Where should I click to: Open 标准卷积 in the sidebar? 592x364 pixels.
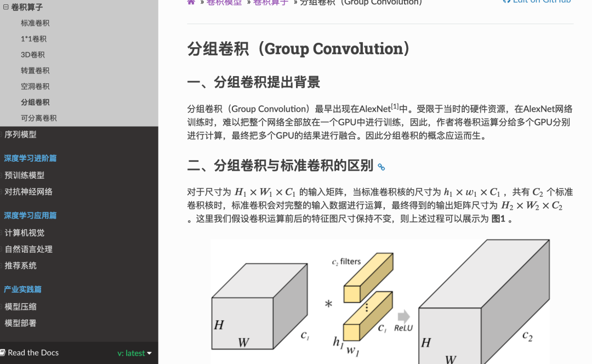(x=35, y=23)
